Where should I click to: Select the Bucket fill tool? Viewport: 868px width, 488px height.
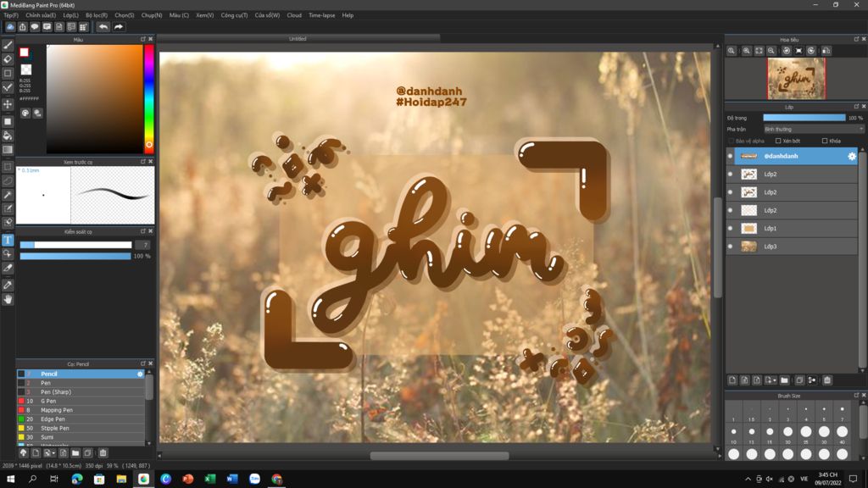[x=8, y=136]
